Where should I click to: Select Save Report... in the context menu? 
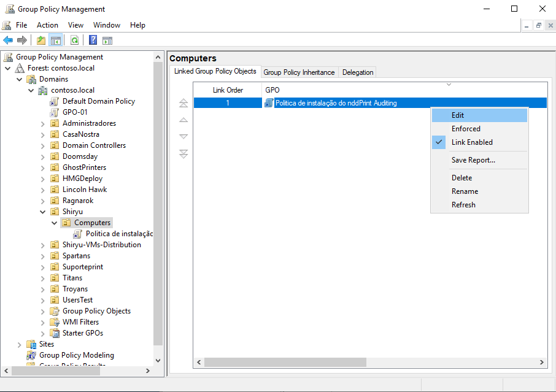[473, 160]
